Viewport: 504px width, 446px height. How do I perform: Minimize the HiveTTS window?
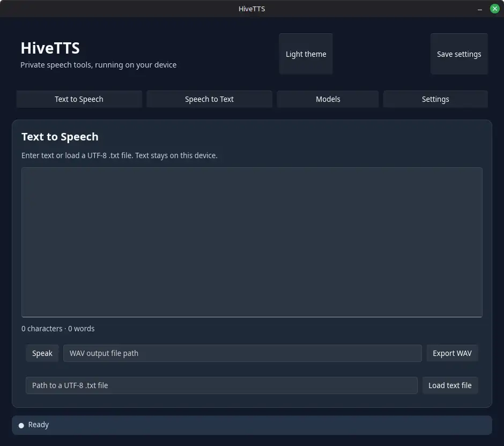[x=479, y=9]
